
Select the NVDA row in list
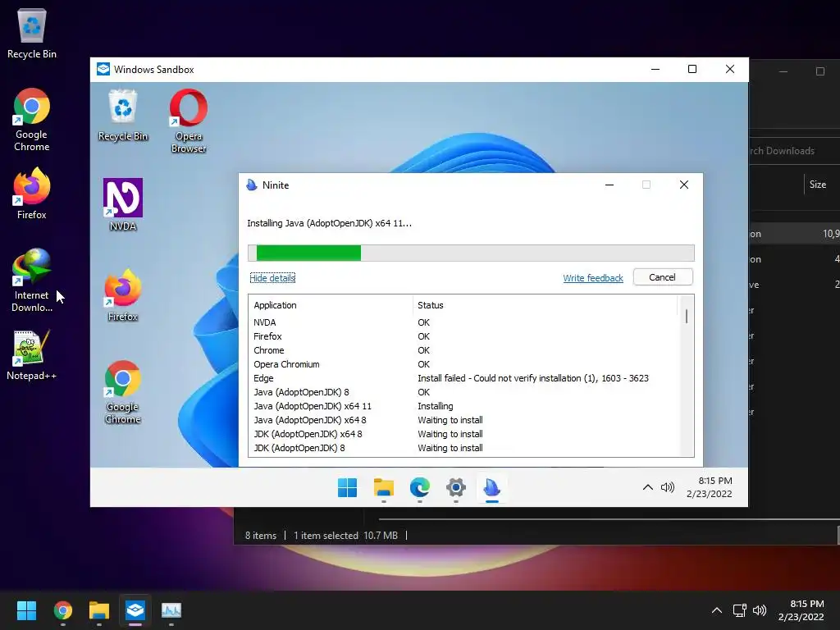pos(464,322)
